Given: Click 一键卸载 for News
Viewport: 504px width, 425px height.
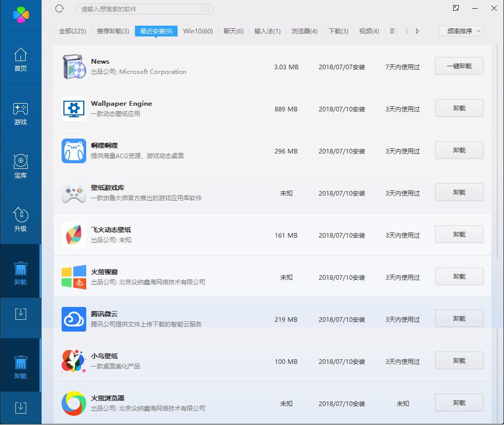Looking at the screenshot, I should [459, 66].
